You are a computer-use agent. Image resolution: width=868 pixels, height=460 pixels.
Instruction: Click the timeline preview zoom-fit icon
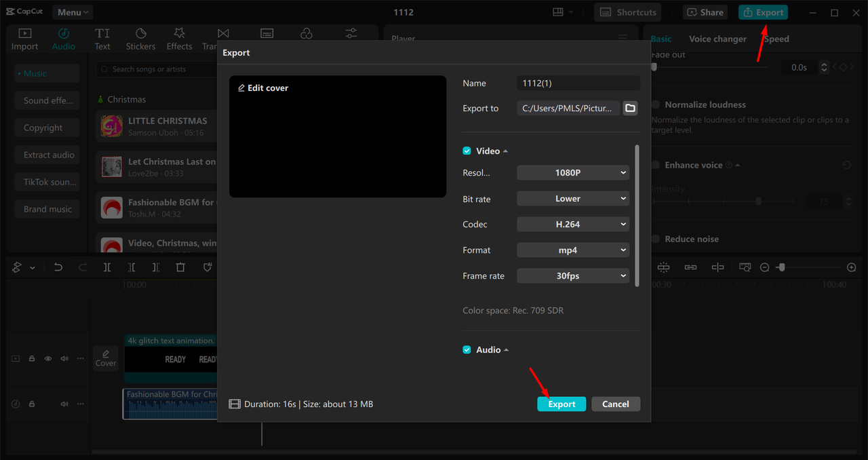(745, 267)
